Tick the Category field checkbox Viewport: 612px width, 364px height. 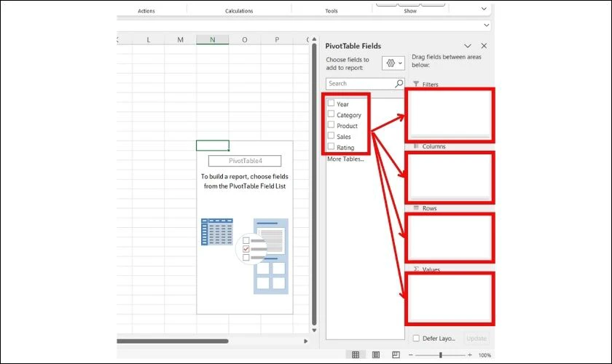(x=331, y=114)
